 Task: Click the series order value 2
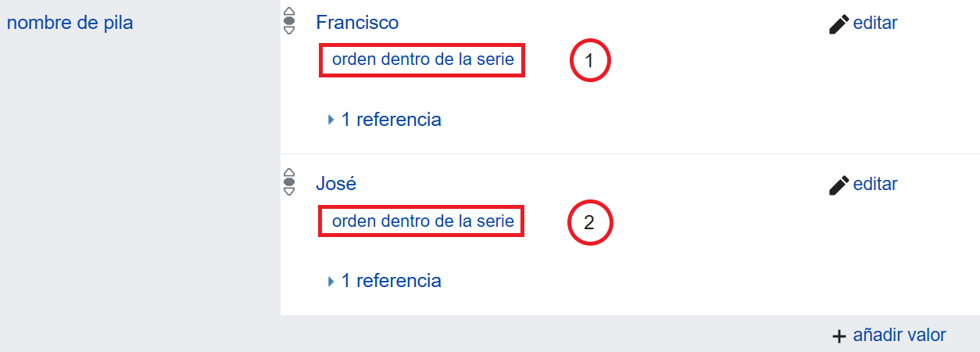tap(590, 222)
